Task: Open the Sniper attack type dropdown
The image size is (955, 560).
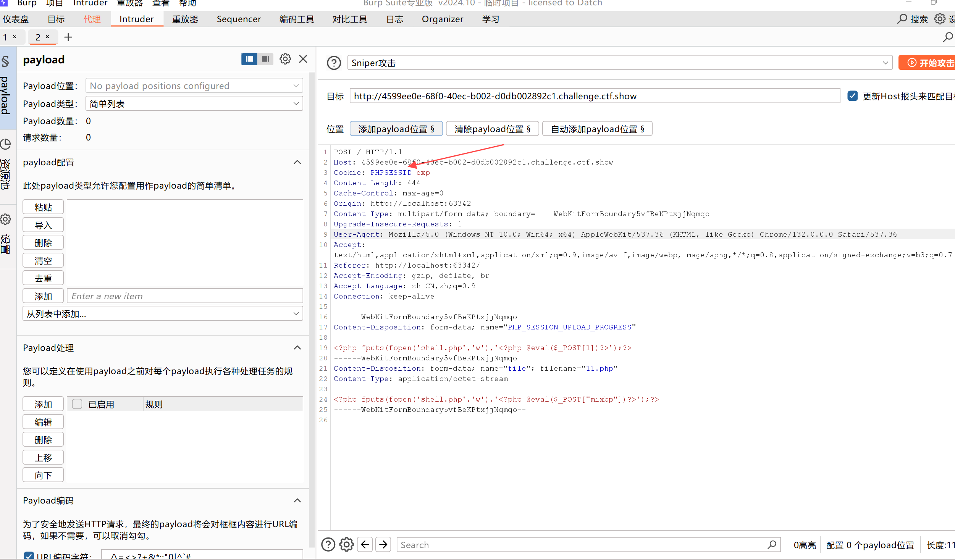Action: point(619,63)
